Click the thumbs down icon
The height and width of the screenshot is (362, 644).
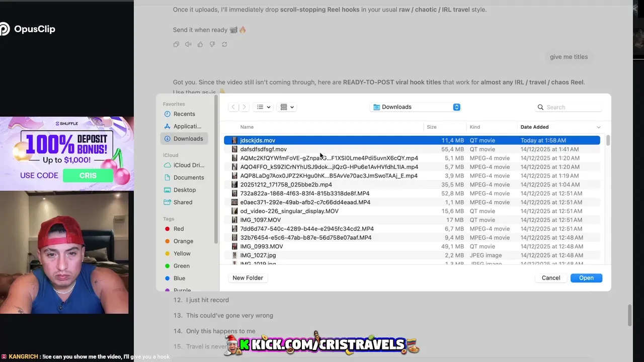[x=212, y=44]
